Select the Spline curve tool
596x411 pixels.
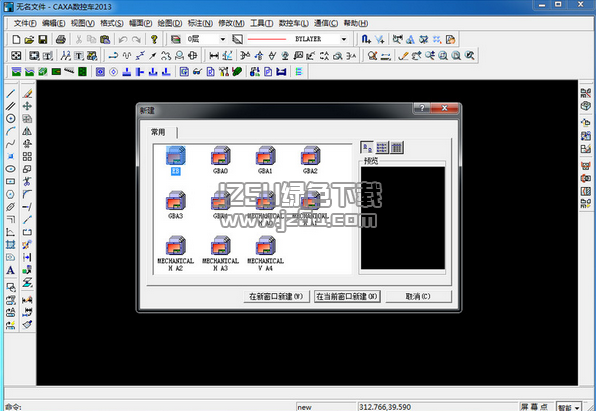click(x=11, y=144)
